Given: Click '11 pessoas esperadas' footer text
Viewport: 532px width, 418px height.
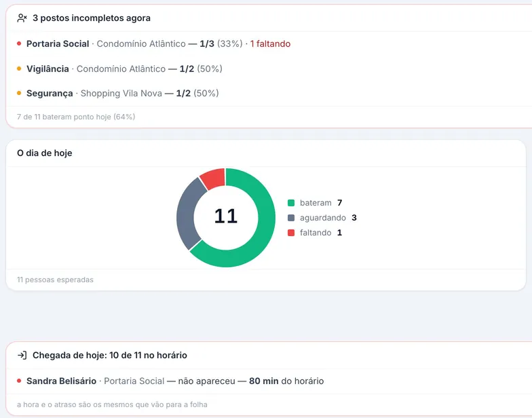Looking at the screenshot, I should tap(55, 280).
